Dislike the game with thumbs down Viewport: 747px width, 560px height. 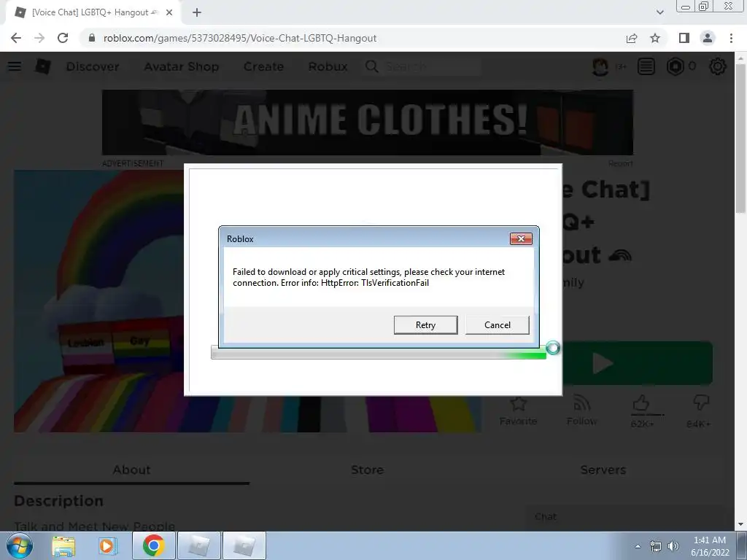700,403
